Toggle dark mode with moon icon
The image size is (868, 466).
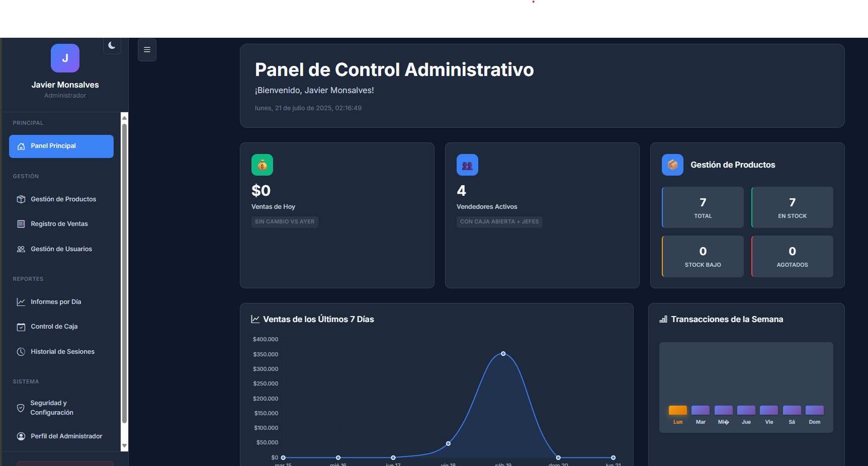[112, 46]
